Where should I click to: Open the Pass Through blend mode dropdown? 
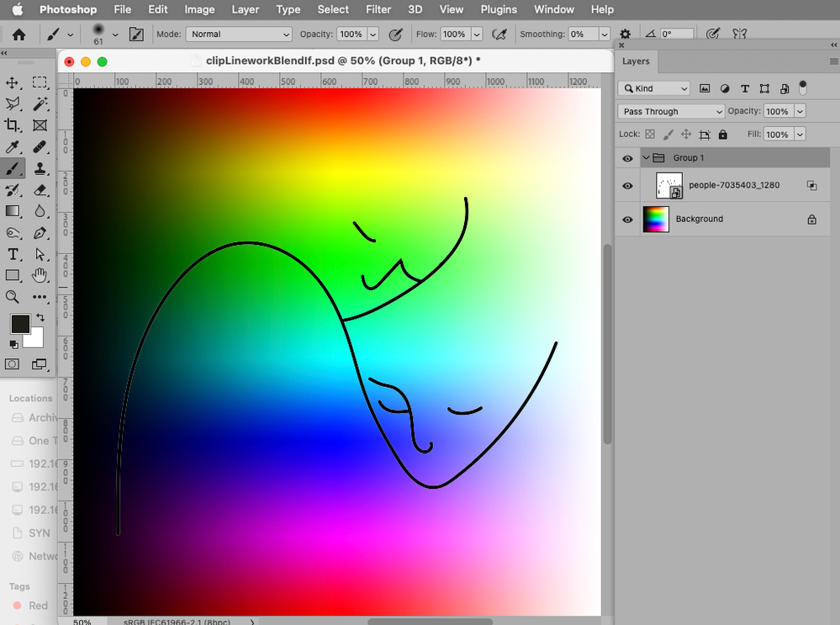coord(670,112)
